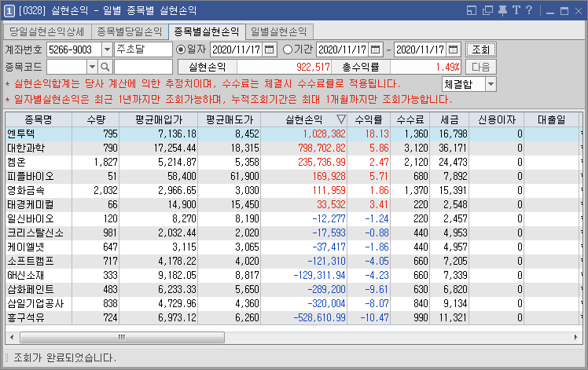Viewport: 588px width, 370px height.
Task: Switch to the 종목별당일손익 tab
Action: coord(130,31)
